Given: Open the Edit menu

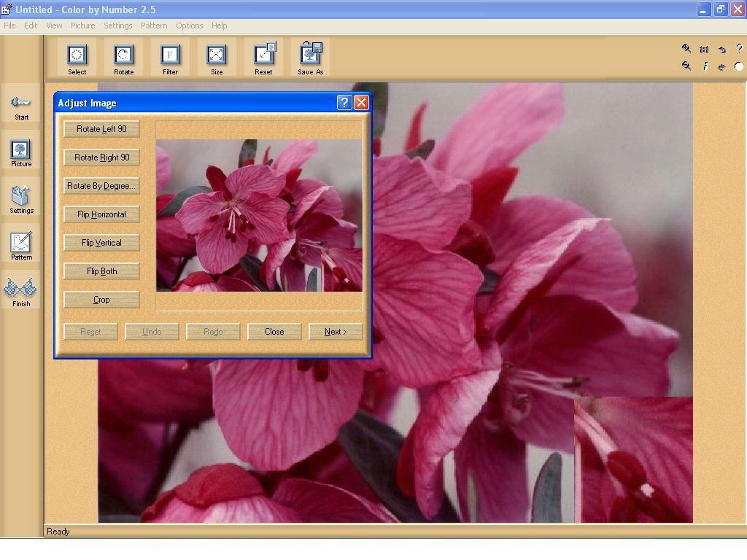Looking at the screenshot, I should (31, 26).
